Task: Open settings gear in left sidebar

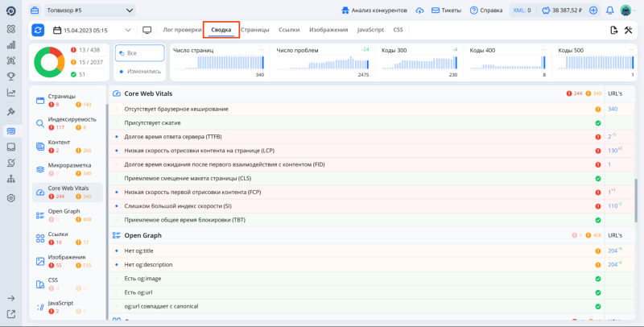Action: [x=11, y=198]
